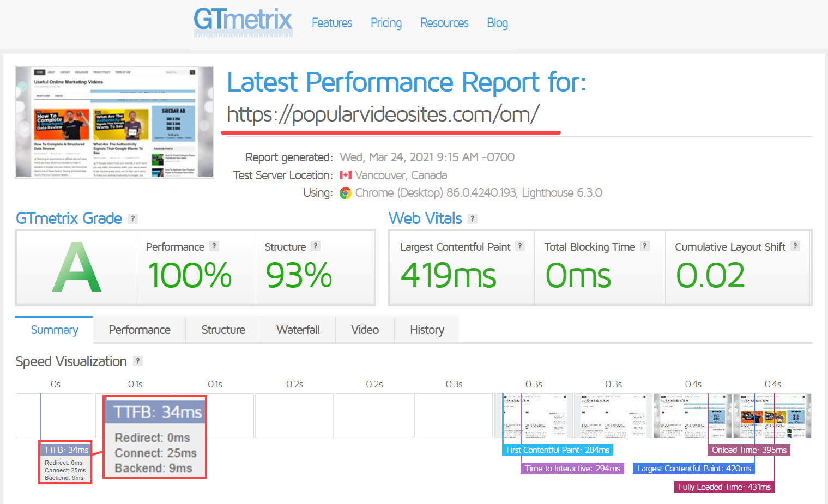This screenshot has height=504, width=828.
Task: Open help icon next to Largest Contentful Paint
Action: pos(520,246)
